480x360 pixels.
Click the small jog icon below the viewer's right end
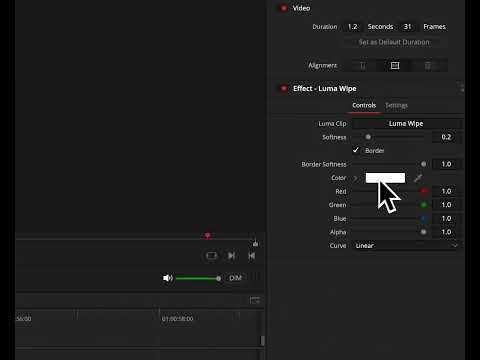tap(255, 244)
